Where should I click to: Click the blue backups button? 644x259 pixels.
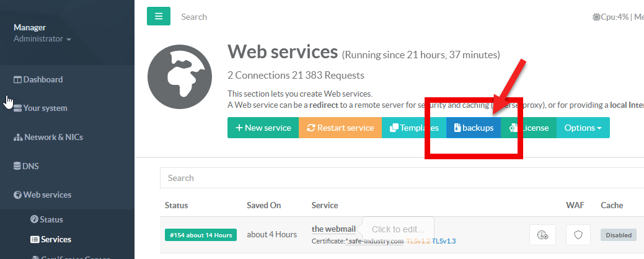tap(474, 128)
